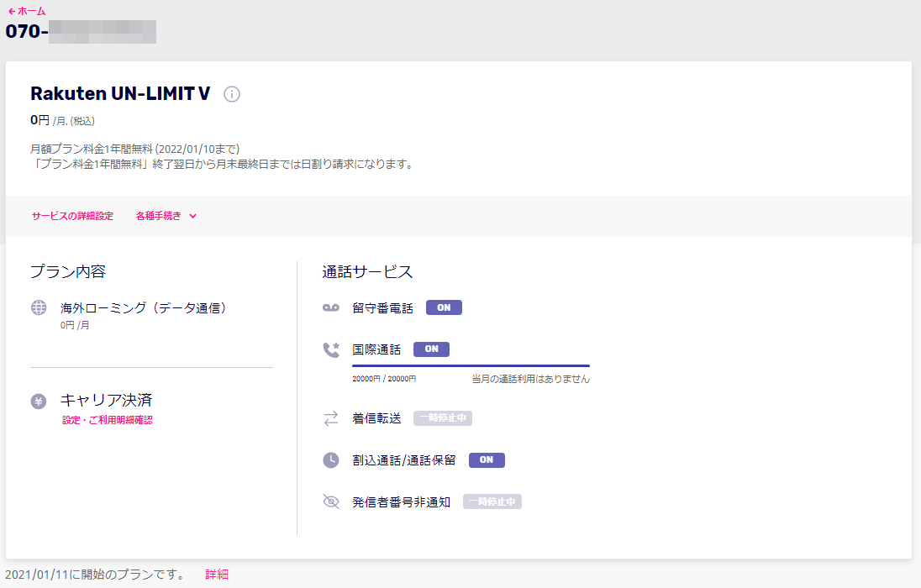This screenshot has width=921, height=588.
Task: Click the キャリア決済 heading
Action: [x=107, y=400]
